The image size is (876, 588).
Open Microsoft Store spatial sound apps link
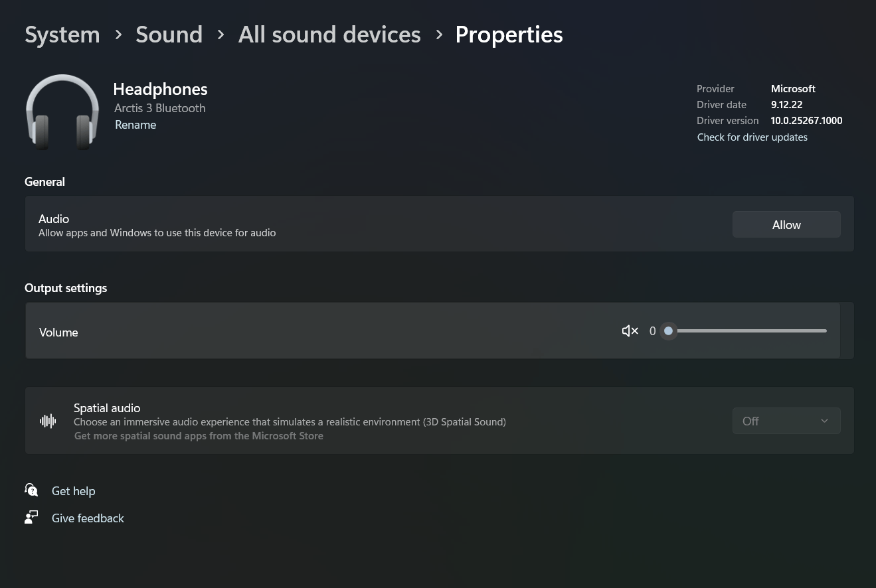tap(199, 436)
